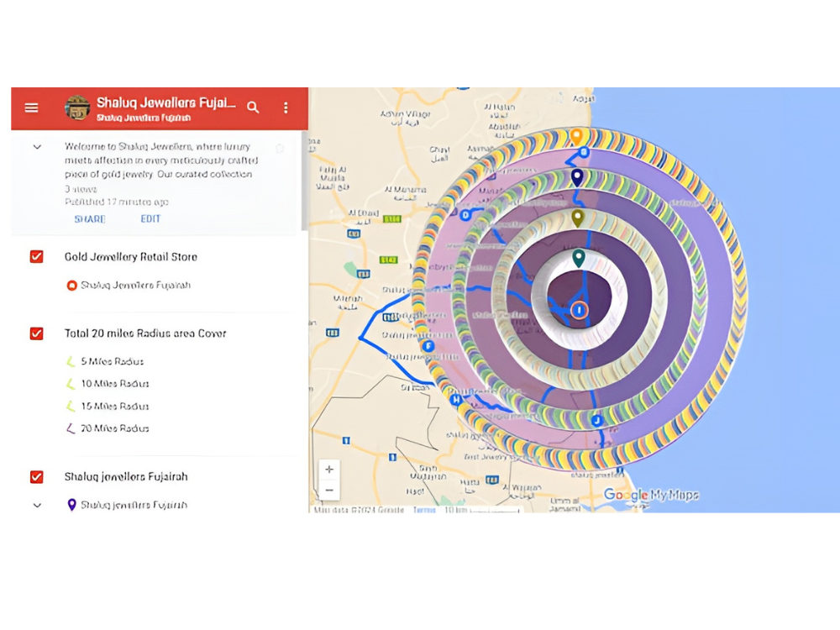Open the Terms link at map bottom
840x630 pixels.
424,510
